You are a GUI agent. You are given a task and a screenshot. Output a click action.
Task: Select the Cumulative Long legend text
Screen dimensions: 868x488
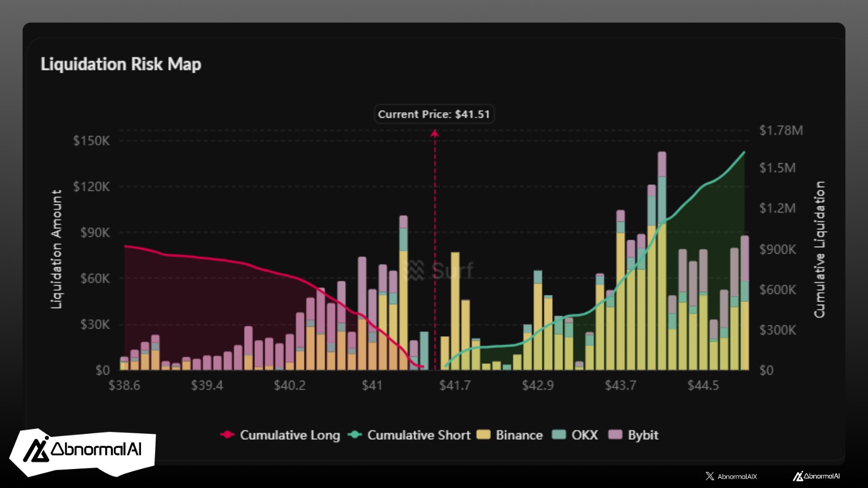coord(290,435)
